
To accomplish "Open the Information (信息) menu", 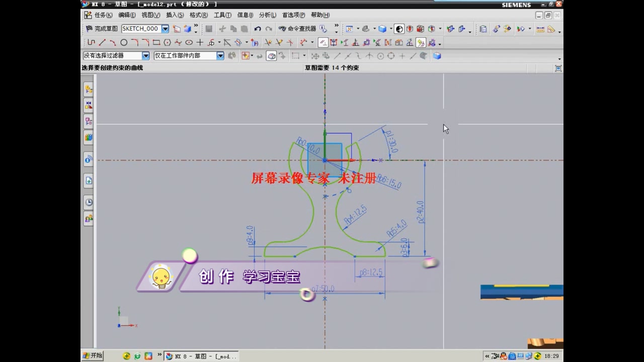I will coord(245,15).
